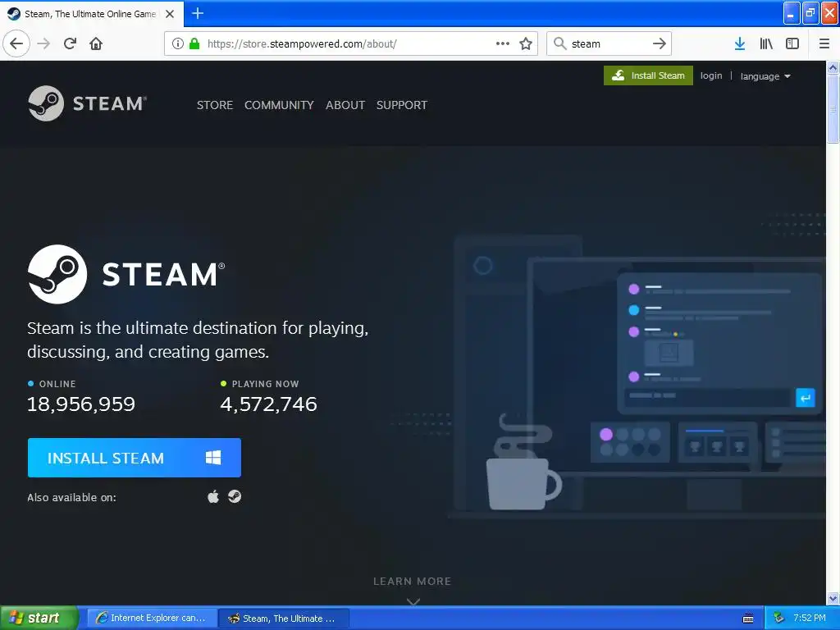The height and width of the screenshot is (630, 840).
Task: Click the large blue INSTALL STEAM button
Action: [135, 458]
